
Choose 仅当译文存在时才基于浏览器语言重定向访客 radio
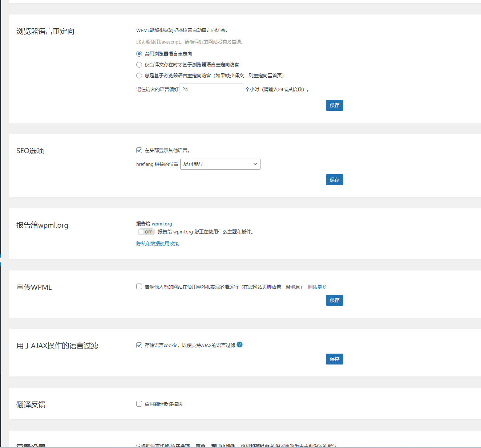[x=139, y=65]
